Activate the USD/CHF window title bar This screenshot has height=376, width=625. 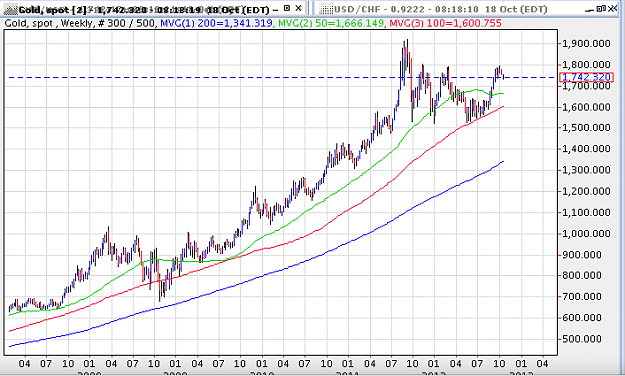[466, 9]
